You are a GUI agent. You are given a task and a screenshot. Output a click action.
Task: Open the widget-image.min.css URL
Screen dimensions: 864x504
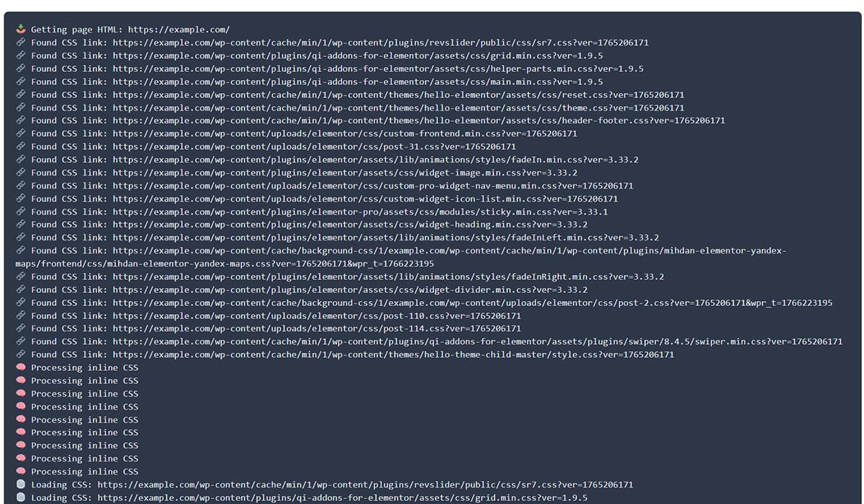point(345,173)
